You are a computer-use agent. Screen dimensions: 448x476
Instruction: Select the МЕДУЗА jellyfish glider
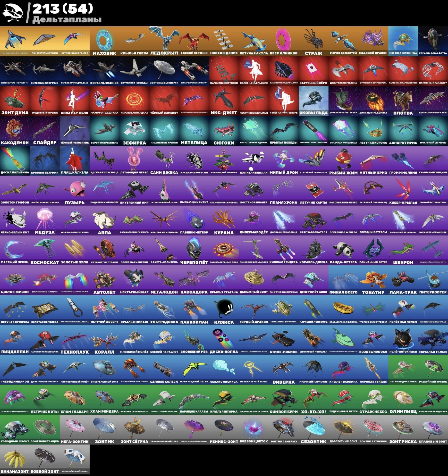point(45,220)
